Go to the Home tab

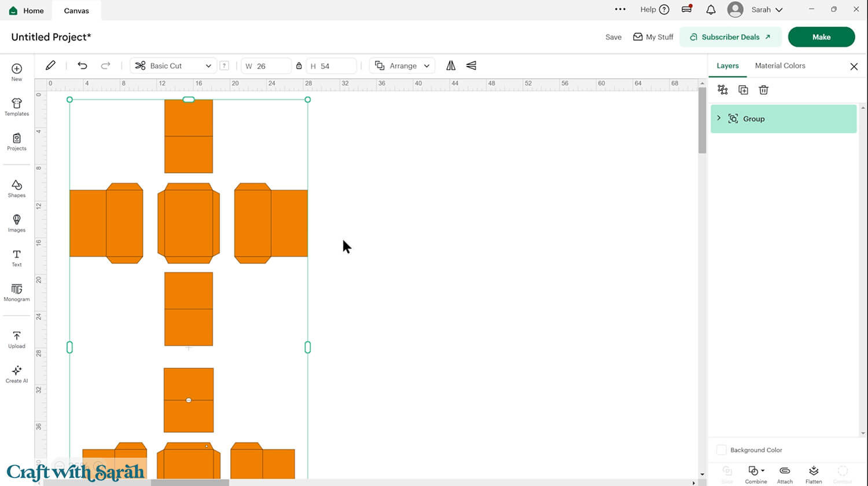pyautogui.click(x=26, y=10)
